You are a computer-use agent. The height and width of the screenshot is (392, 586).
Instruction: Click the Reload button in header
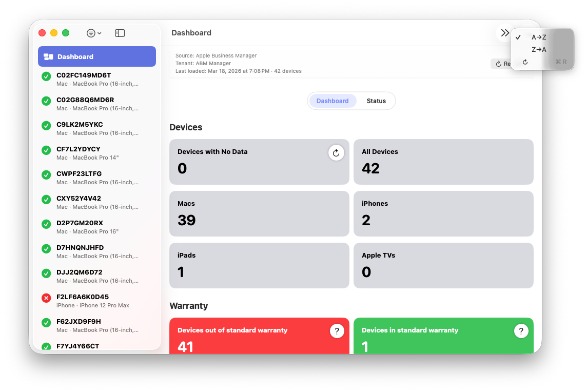point(501,64)
